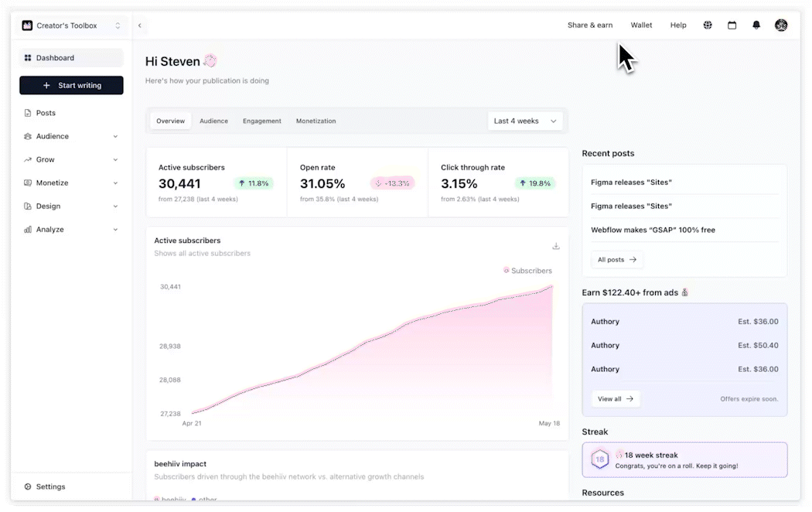The height and width of the screenshot is (512, 812).
Task: Expand the Analyze sidebar section
Action: (x=71, y=230)
